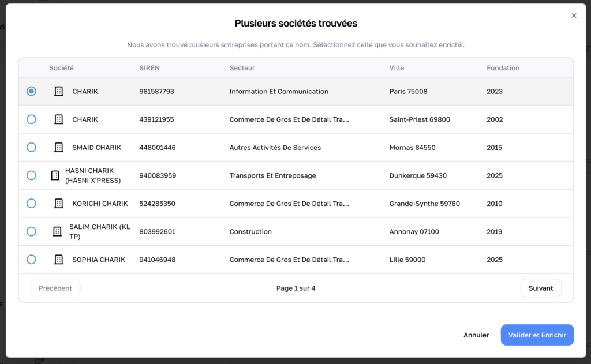The height and width of the screenshot is (364, 591).
Task: Click the SIREN number 803992601
Action: [157, 232]
